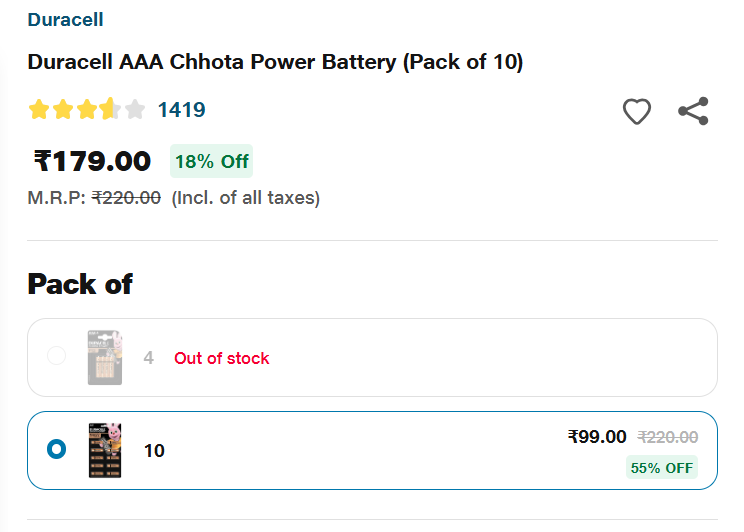This screenshot has width=744, height=532.
Task: Click the ₹179.00 selling price
Action: click(x=92, y=161)
